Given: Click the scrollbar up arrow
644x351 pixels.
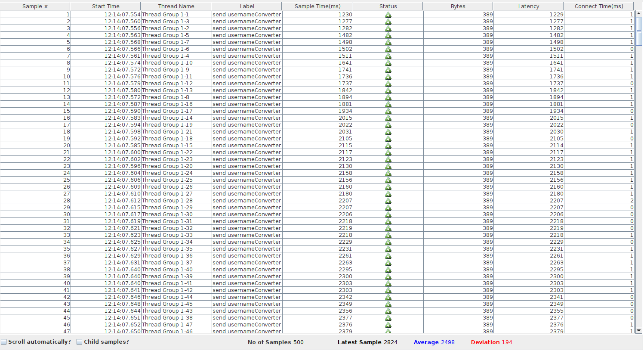Looking at the screenshot, I should tap(639, 14).
